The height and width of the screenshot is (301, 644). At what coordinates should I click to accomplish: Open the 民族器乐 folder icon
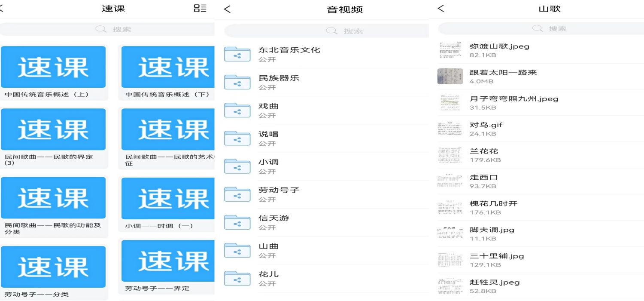pyautogui.click(x=237, y=83)
